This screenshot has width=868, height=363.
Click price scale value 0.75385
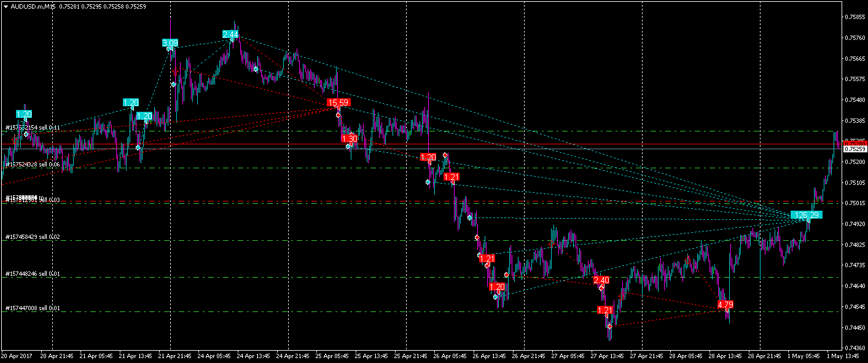(x=854, y=121)
